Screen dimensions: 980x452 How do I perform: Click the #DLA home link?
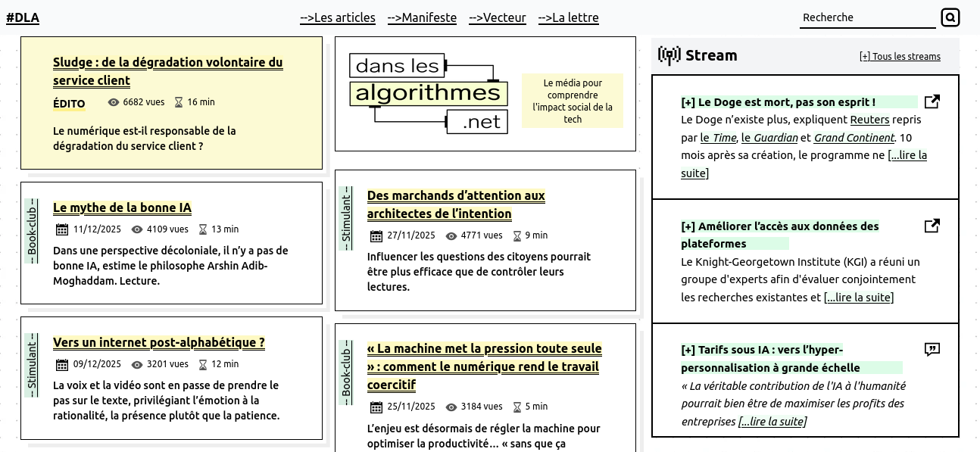tap(23, 18)
